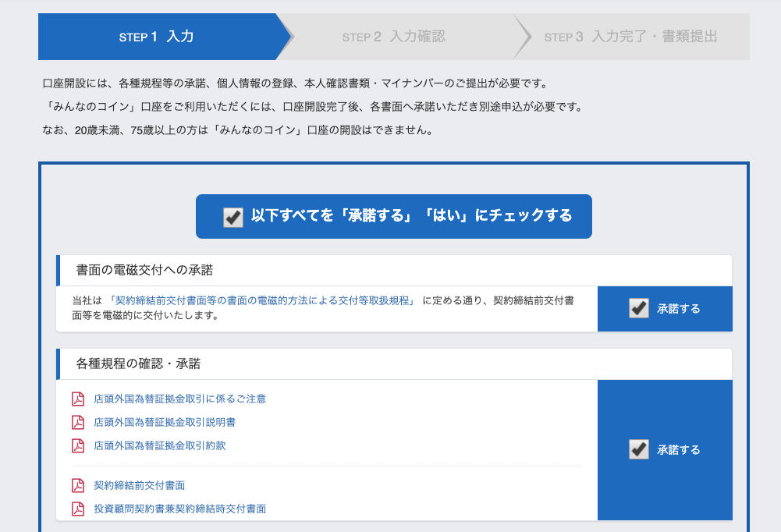Select STEP 3 入力完了・書類提出 step
Image resolution: width=781 pixels, height=532 pixels.
630,37
